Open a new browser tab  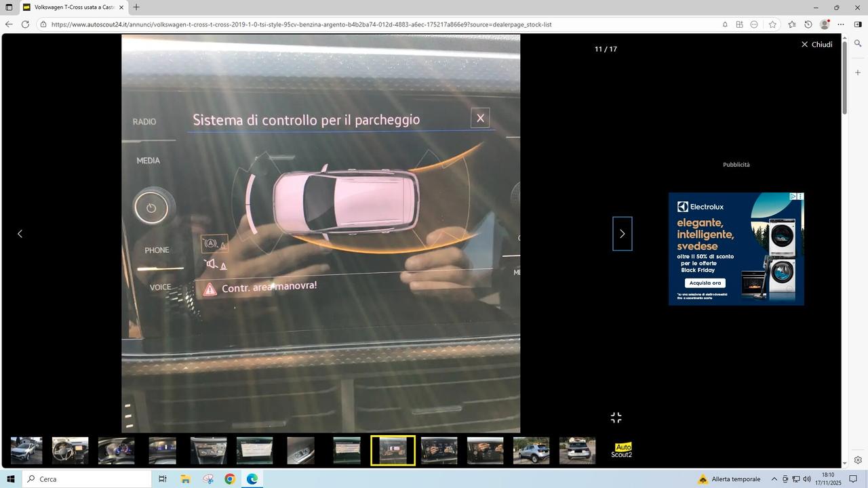click(x=136, y=7)
